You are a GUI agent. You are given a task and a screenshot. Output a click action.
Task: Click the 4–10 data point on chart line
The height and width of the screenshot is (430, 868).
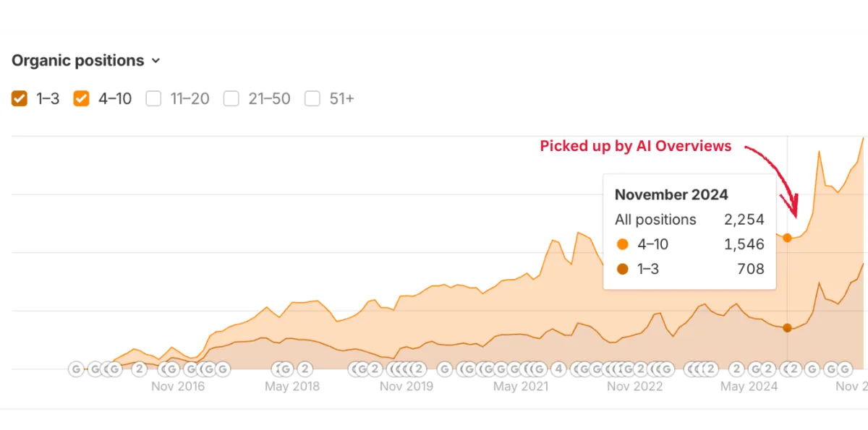click(x=788, y=237)
